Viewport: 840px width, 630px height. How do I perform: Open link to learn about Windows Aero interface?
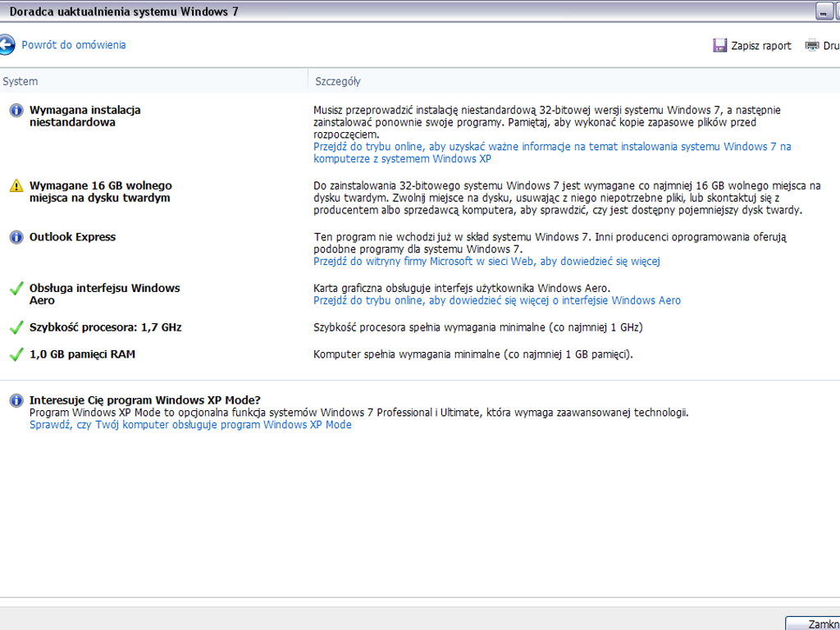[496, 300]
